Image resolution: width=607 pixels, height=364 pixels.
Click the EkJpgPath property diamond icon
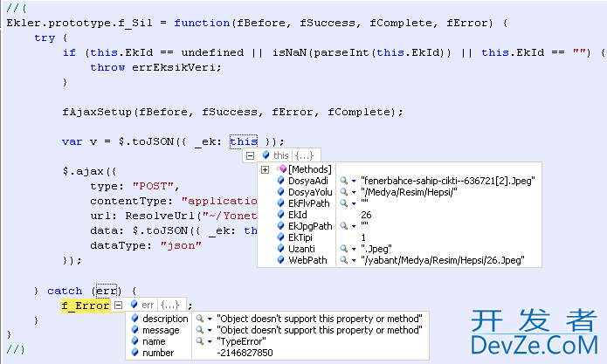click(281, 225)
